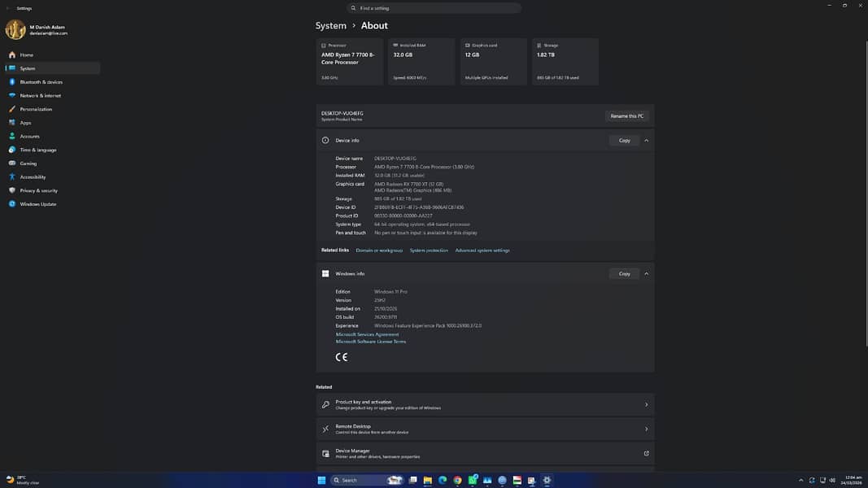Click the Device Manager external-link icon

(x=646, y=454)
